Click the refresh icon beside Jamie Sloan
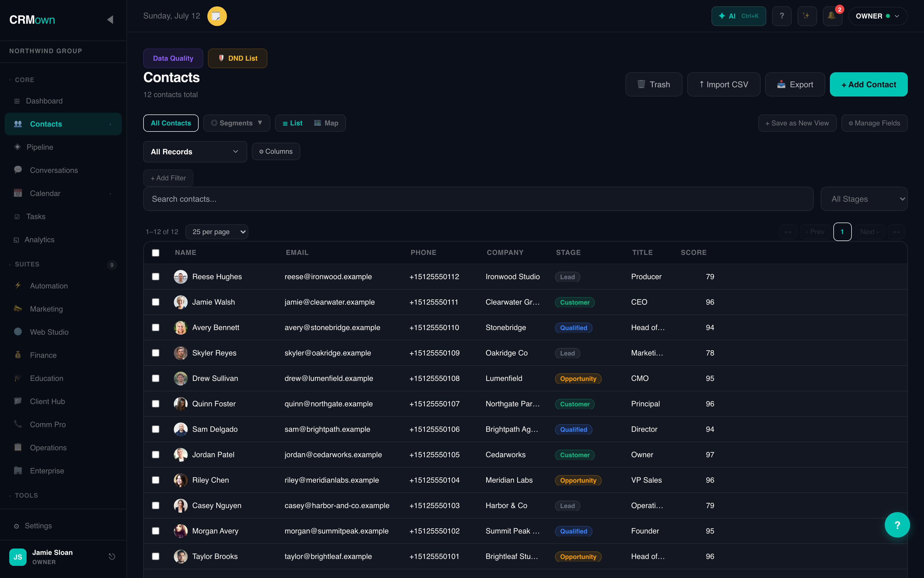Viewport: 924px width, 578px height. pos(111,557)
